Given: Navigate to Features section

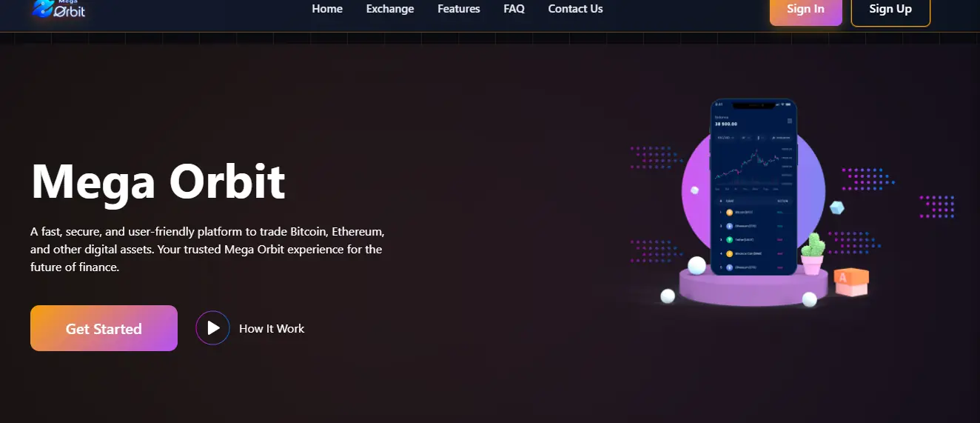Looking at the screenshot, I should [x=459, y=9].
